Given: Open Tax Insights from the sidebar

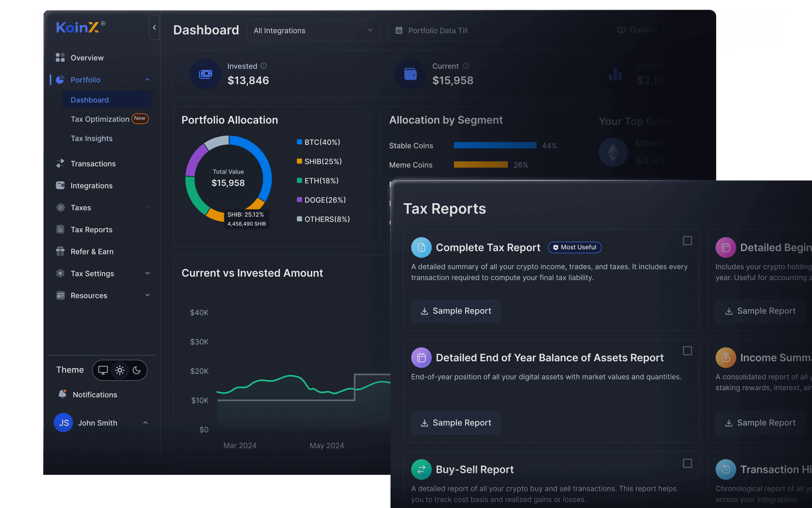Looking at the screenshot, I should 91,138.
